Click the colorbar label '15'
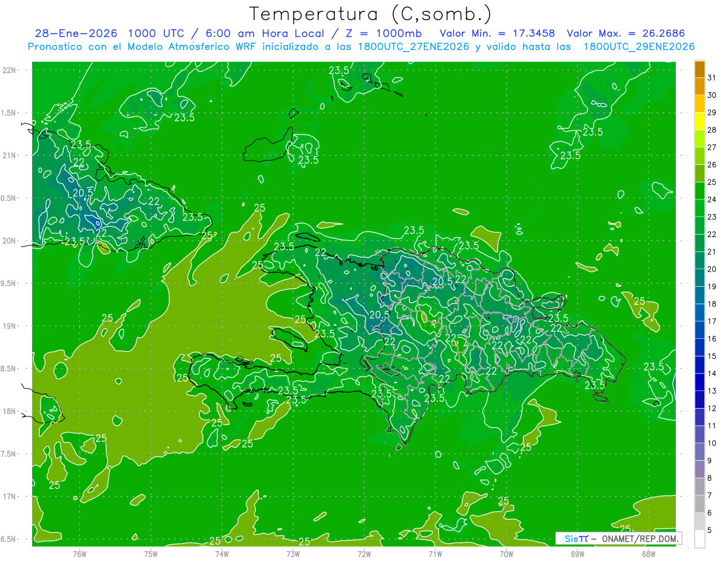Image resolution: width=728 pixels, height=562 pixels. (712, 356)
